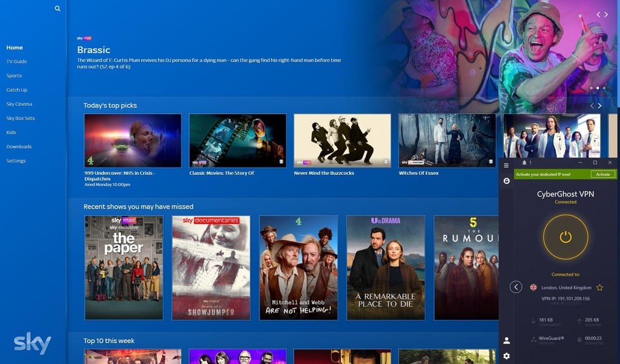Image resolution: width=620 pixels, height=364 pixels.
Task: Open TV Guide in sidebar
Action: [16, 62]
